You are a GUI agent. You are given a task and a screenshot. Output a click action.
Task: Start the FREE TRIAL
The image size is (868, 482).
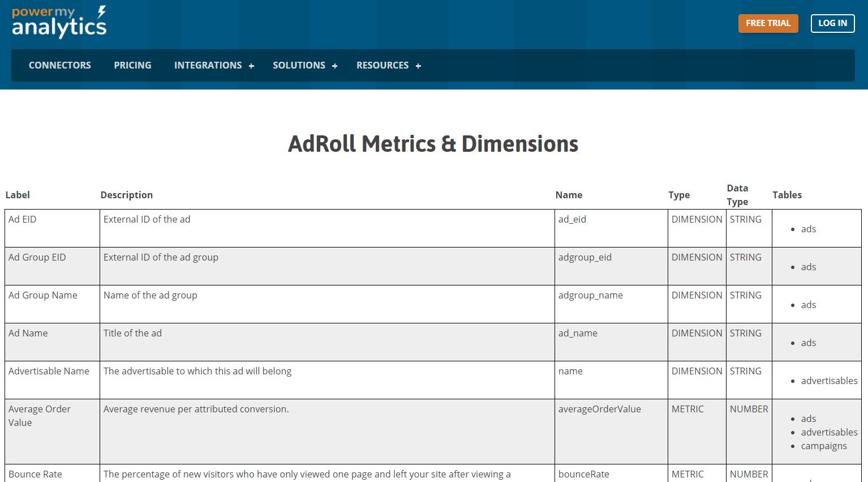coord(768,23)
